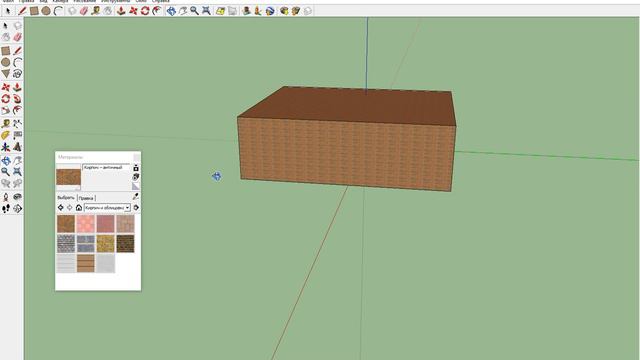
Task: Select the dark brown brick swatch
Action: [125, 244]
